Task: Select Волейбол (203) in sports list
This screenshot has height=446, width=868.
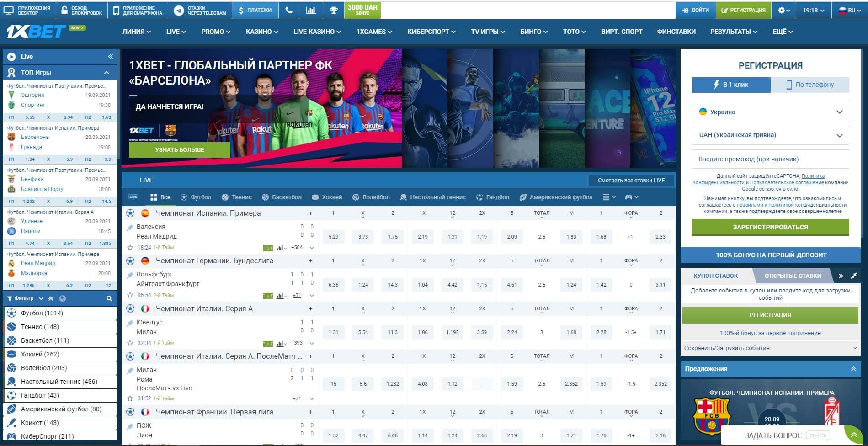Action: (60, 368)
